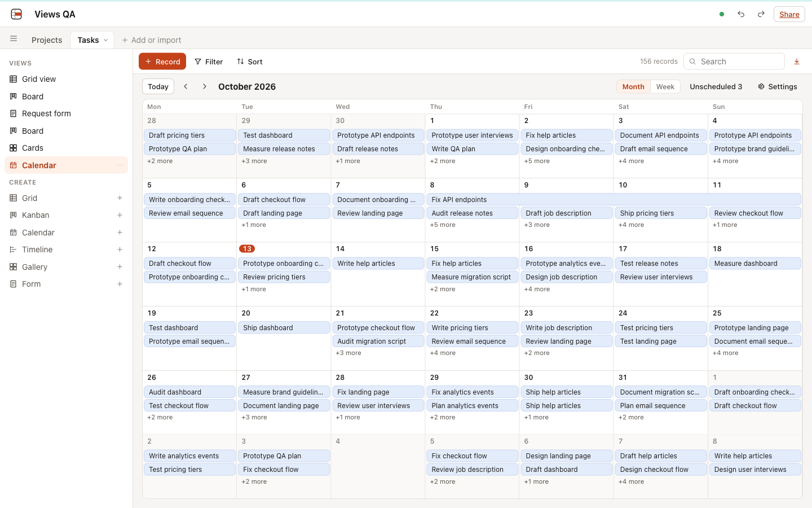Expand '+3 more' on Wednesday October 21
Screen dimensions: 812x508
[348, 353]
